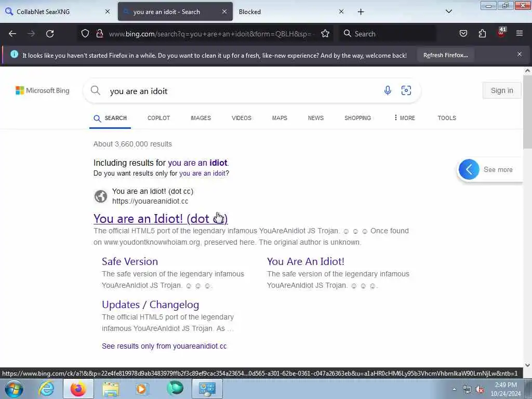Open the Firefox hamburger menu
Viewport: 532px width, 399px height.
(x=520, y=34)
